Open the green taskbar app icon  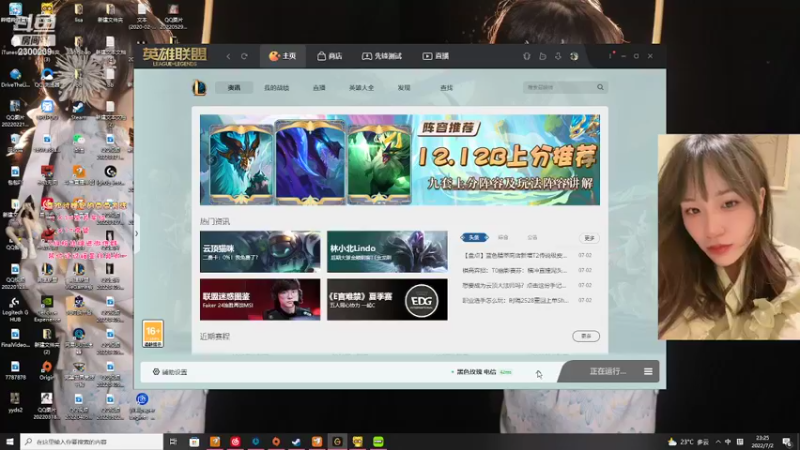(378, 441)
